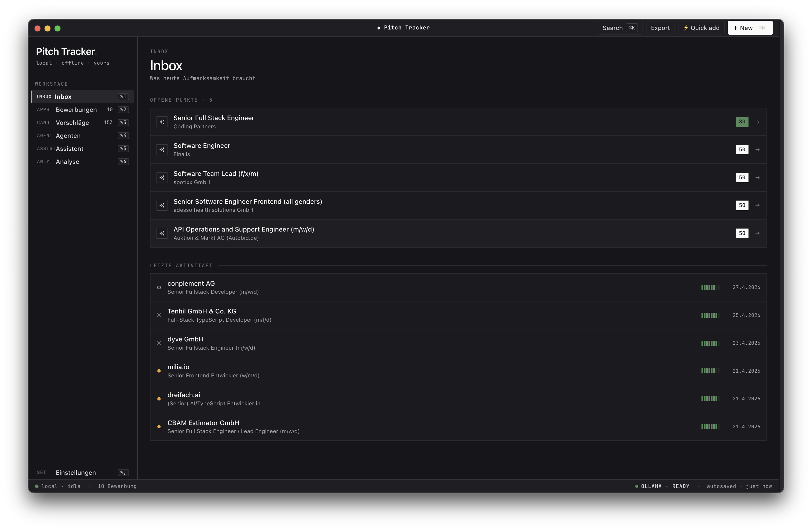
Task: Open dreifach.ai activity row
Action: click(458, 399)
